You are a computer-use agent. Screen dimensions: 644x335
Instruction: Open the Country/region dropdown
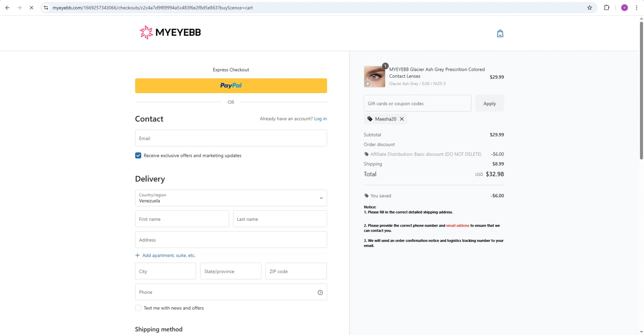231,198
